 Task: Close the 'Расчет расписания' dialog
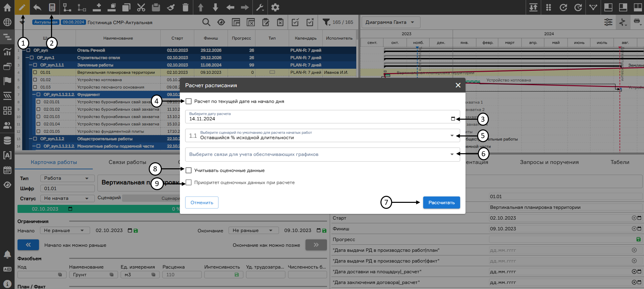coord(458,85)
